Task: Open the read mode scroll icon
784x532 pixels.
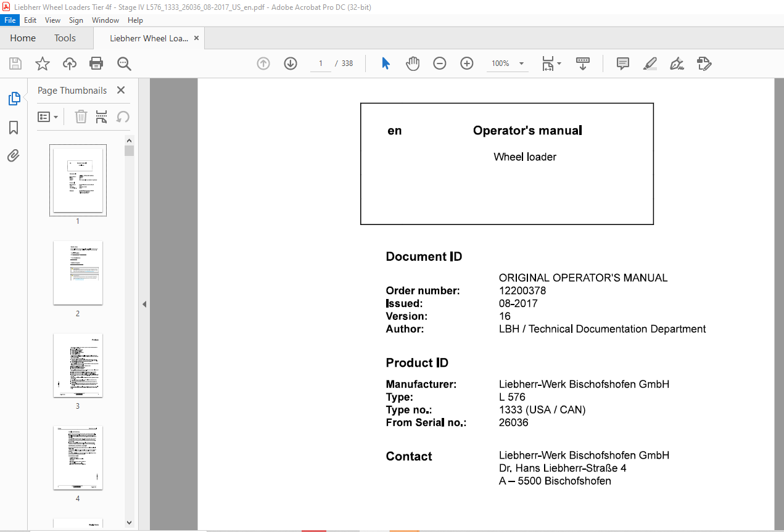Action: tap(583, 63)
